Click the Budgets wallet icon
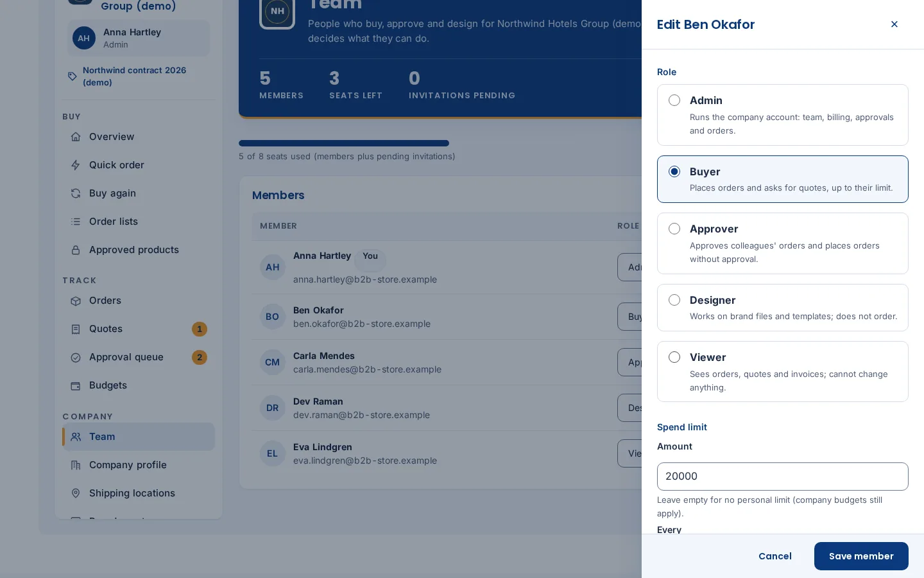 pos(76,385)
